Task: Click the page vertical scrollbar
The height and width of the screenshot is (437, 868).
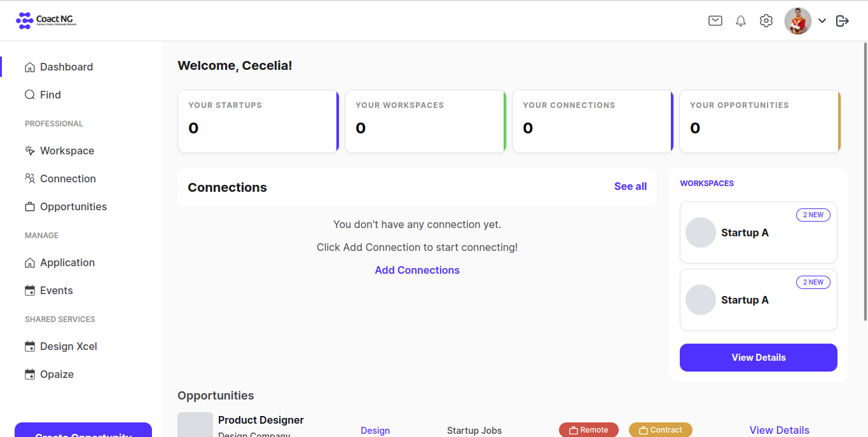Action: click(x=865, y=181)
